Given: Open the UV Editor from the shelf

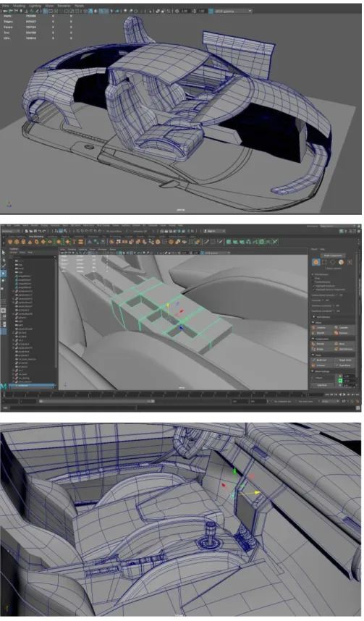Looking at the screenshot, I should (261, 242).
